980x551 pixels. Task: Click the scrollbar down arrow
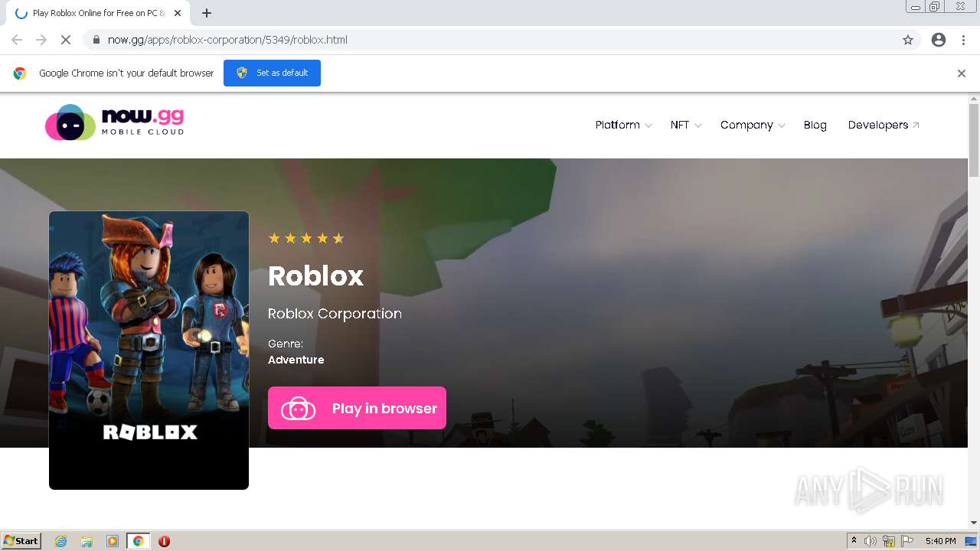click(974, 523)
